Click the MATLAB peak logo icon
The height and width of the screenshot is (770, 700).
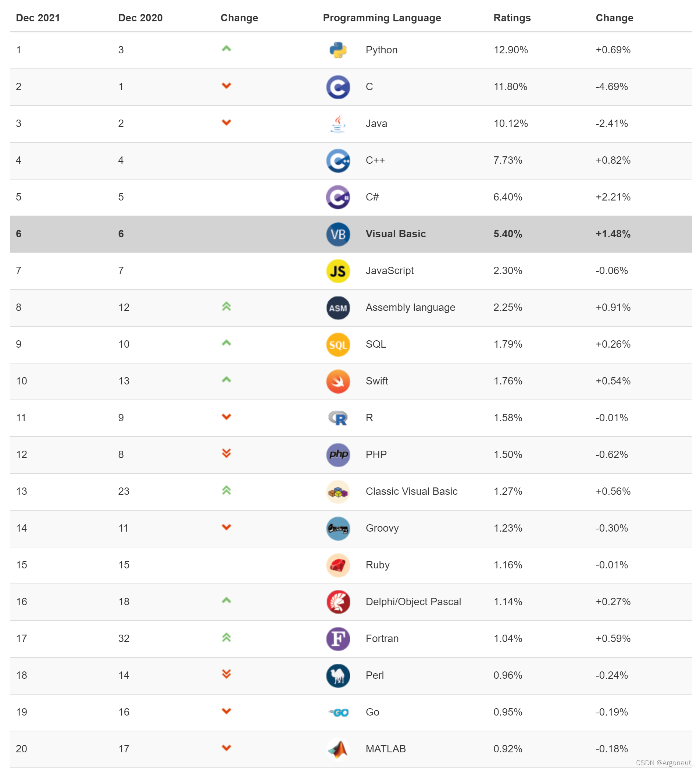[338, 749]
